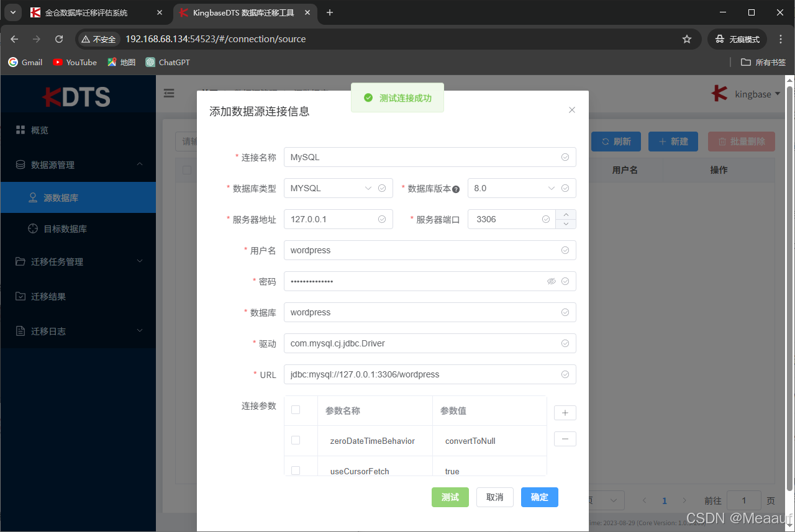
Task: Click the go-to-page input box
Action: coord(743,500)
